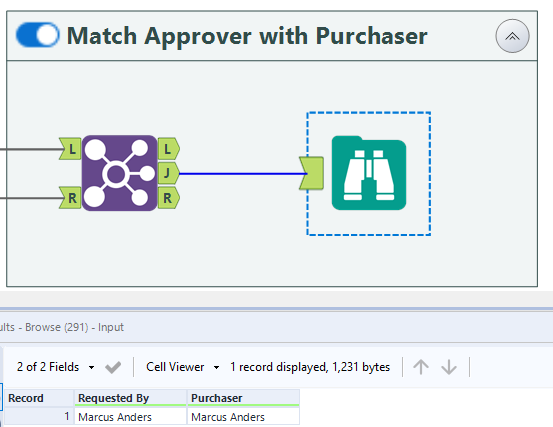Viewport: 553px width, 427px height.
Task: Open the 2 of 2 Fields dropdown
Action: click(x=55, y=367)
